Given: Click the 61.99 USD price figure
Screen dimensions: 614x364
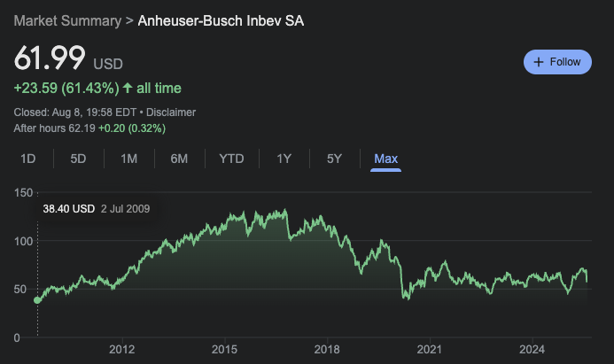Looking at the screenshot, I should coord(50,59).
